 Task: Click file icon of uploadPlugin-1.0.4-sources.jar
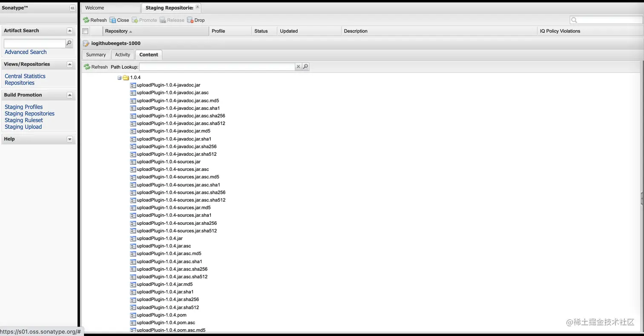click(x=133, y=162)
